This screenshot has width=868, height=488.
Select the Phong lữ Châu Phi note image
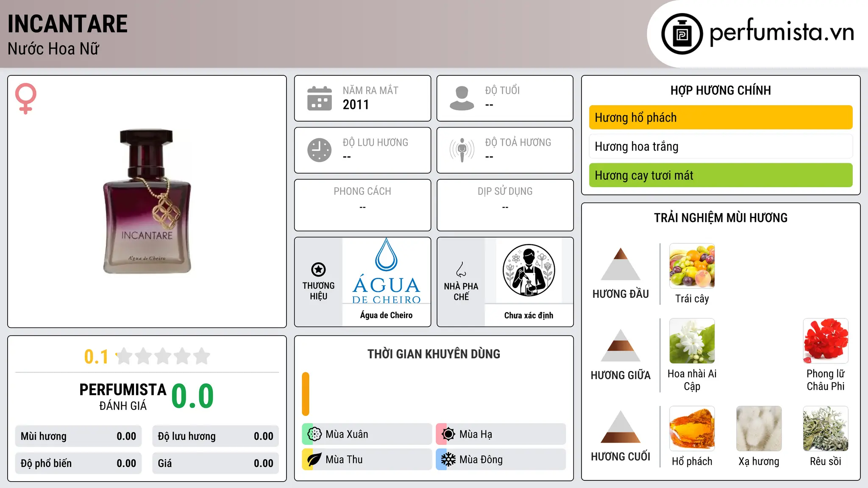pos(826,341)
